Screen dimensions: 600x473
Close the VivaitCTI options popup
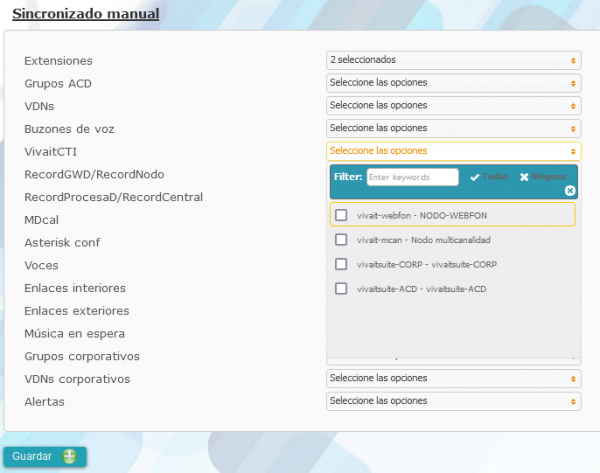click(570, 191)
